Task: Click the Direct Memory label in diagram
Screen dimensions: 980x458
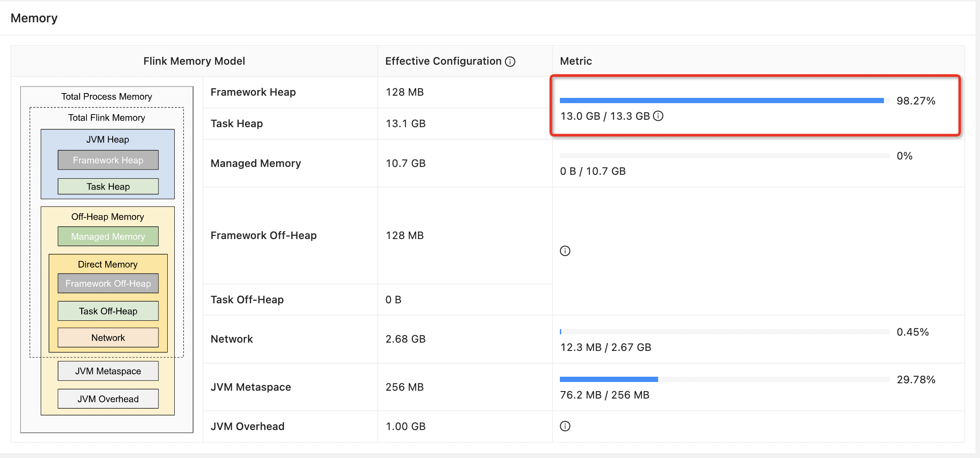Action: pyautogui.click(x=107, y=264)
